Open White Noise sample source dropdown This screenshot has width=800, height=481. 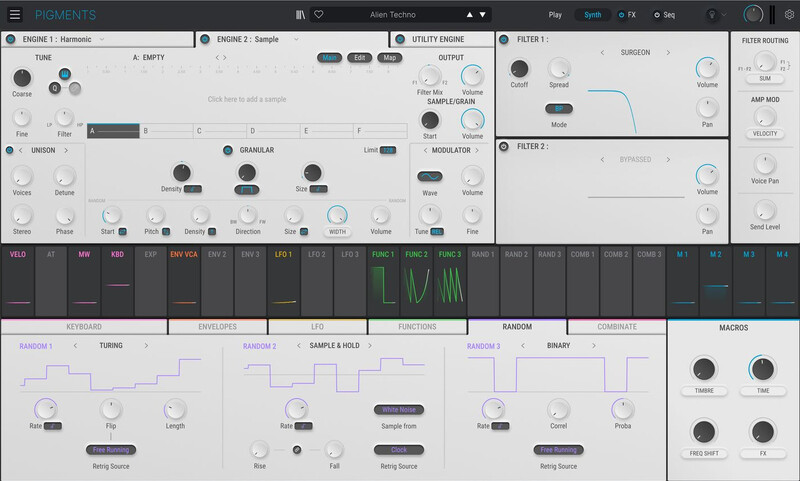pos(398,410)
